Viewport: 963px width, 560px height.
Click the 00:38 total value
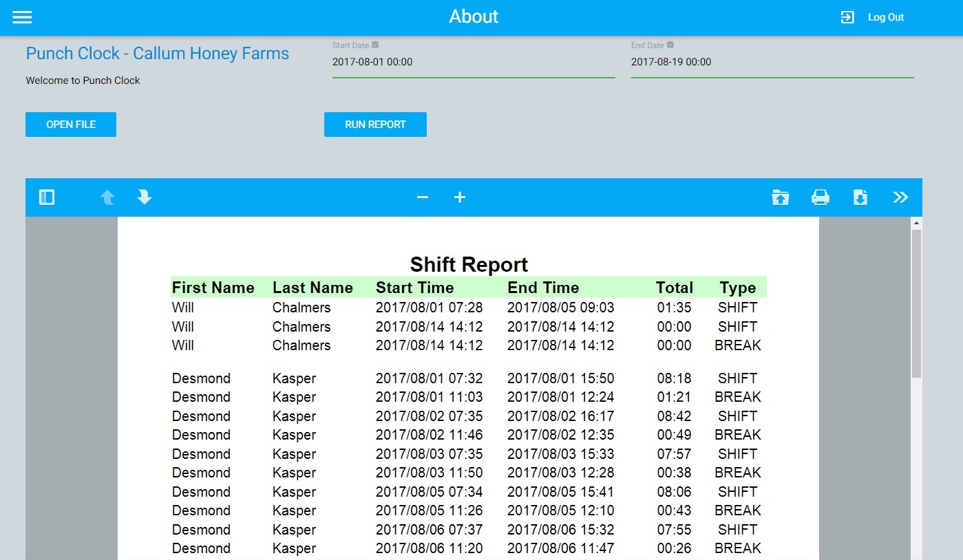click(675, 473)
